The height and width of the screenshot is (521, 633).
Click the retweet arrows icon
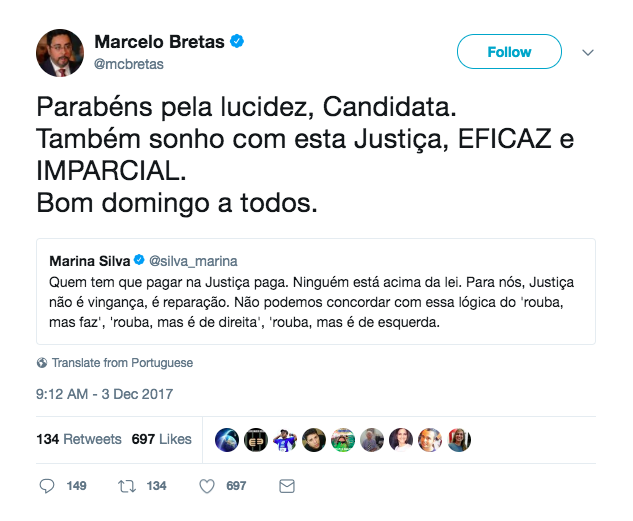click(127, 486)
